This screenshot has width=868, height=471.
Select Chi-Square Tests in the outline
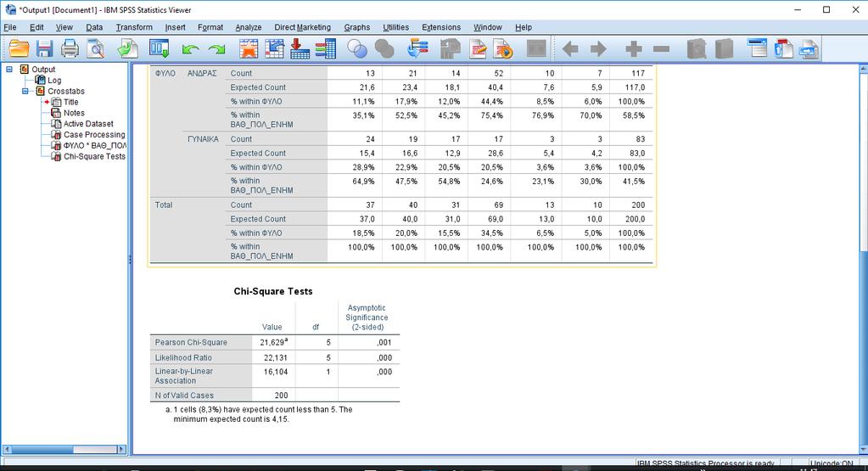pos(94,157)
